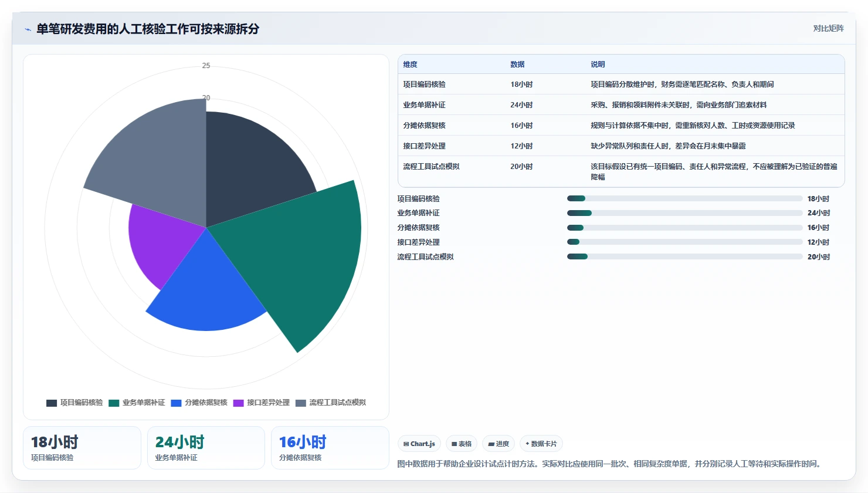Click the header icon beside the title

click(x=28, y=29)
